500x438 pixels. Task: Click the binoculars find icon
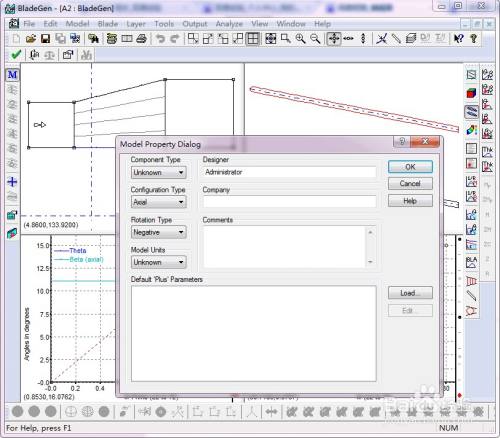tap(93, 39)
